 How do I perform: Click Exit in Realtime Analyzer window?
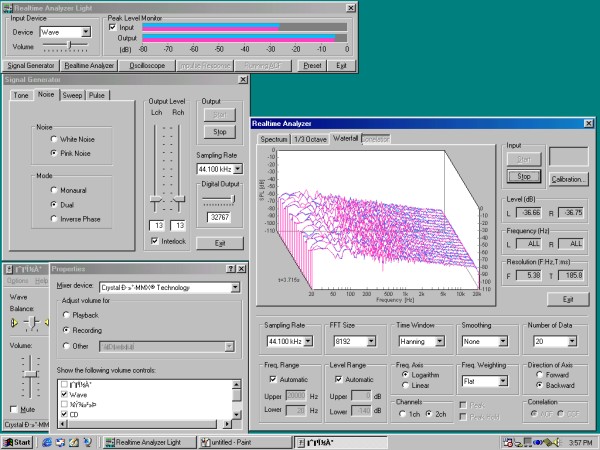tap(568, 299)
